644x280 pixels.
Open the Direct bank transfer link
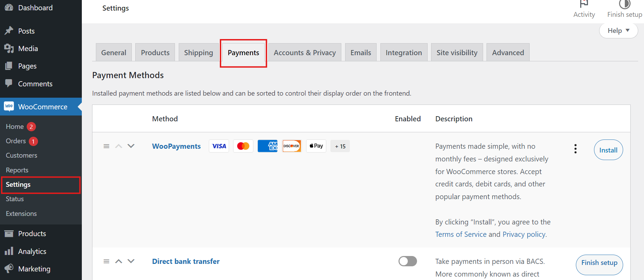[x=186, y=261]
